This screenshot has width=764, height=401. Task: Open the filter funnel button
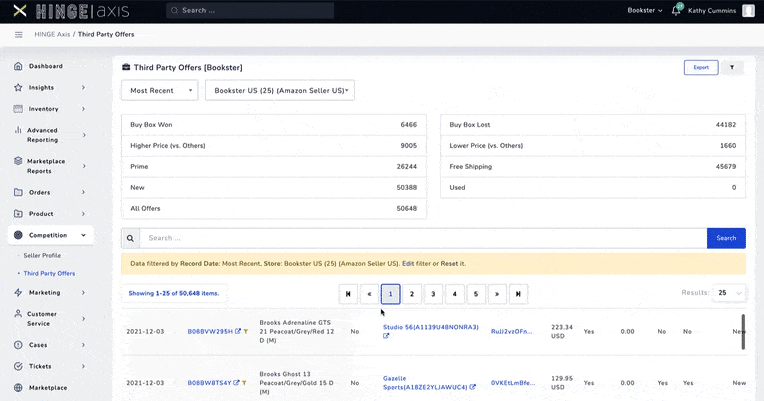(x=731, y=67)
